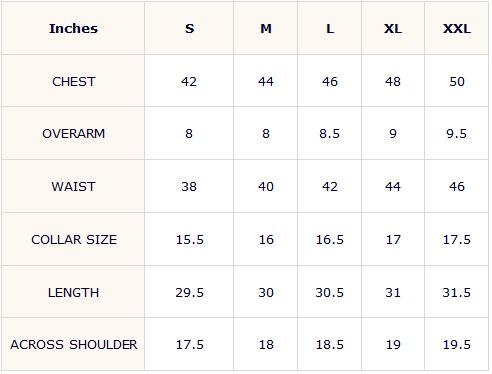Image resolution: width=492 pixels, height=374 pixels.
Task: Click chest value 50 for size XXL
Action: [457, 81]
